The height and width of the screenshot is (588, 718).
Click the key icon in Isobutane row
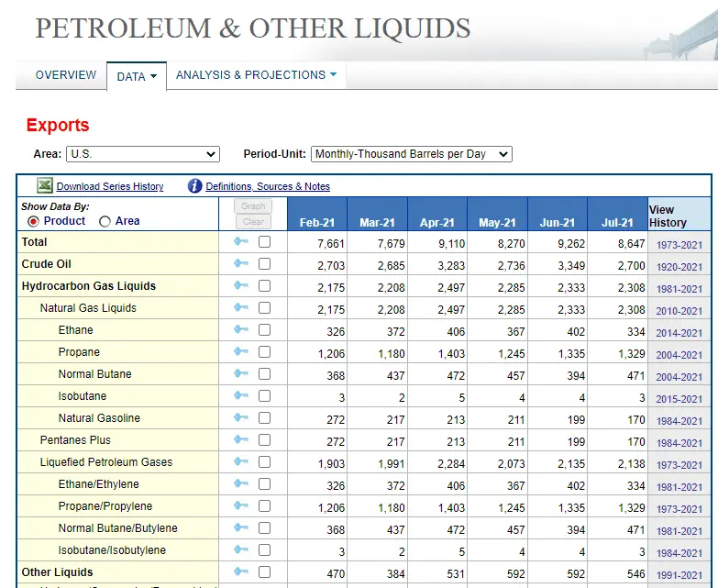click(x=241, y=395)
